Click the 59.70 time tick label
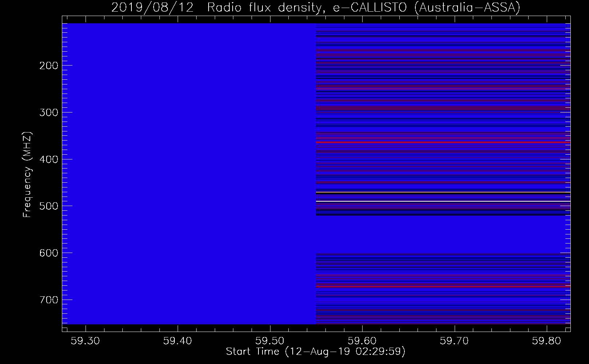The width and height of the screenshot is (589, 364). pos(455,340)
